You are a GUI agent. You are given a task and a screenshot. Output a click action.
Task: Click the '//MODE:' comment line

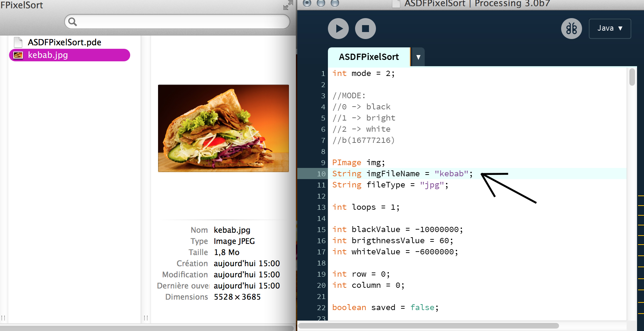click(x=349, y=96)
